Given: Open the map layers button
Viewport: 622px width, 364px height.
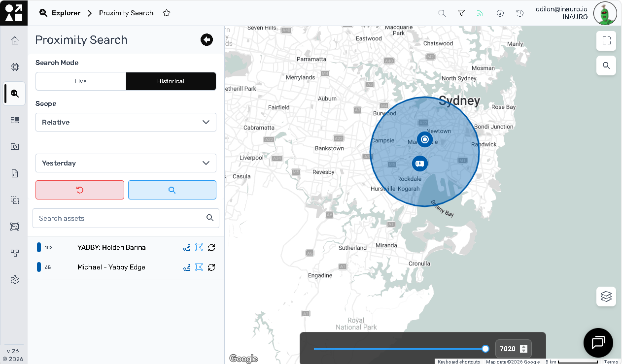Looking at the screenshot, I should click(606, 297).
